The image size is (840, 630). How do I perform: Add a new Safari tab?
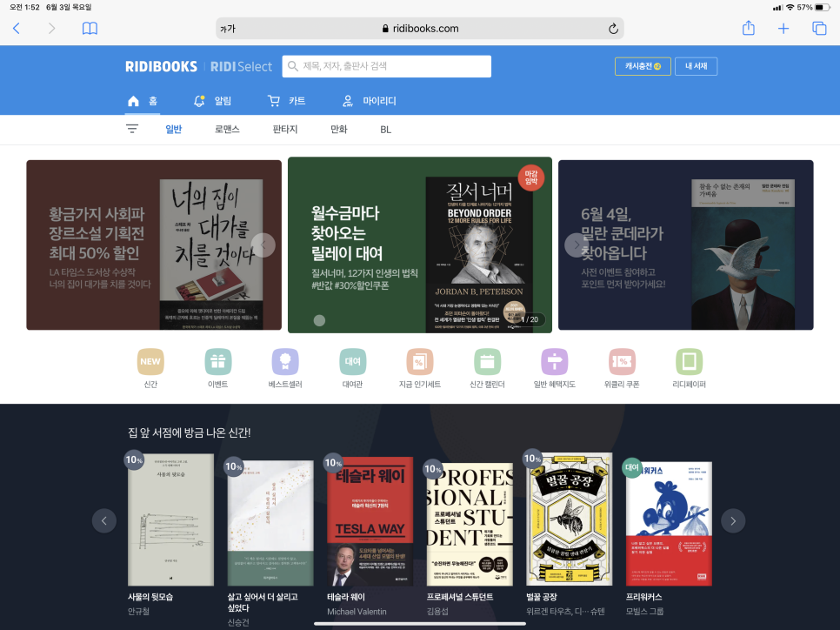click(783, 29)
